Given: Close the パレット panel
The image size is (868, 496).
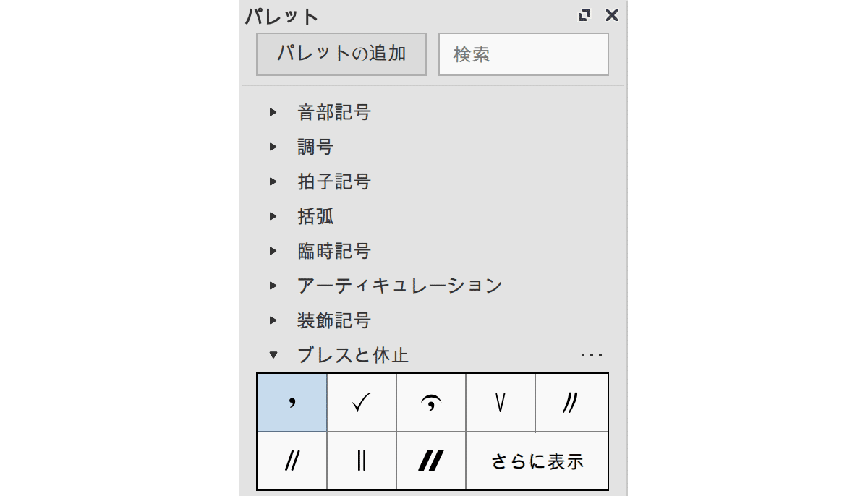Looking at the screenshot, I should click(612, 15).
